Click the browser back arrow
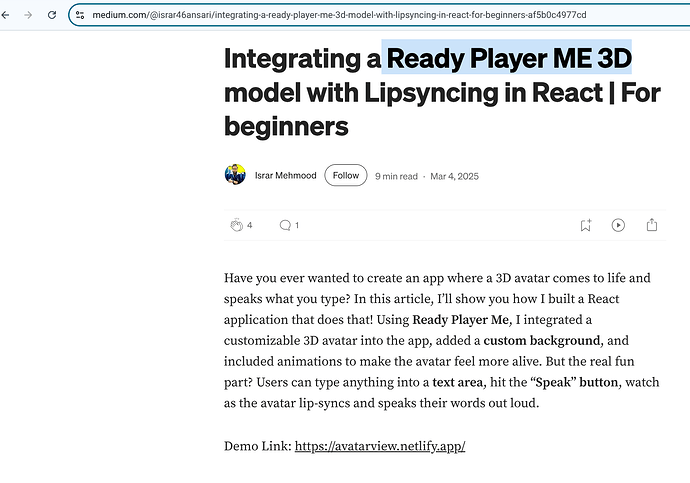The width and height of the screenshot is (690, 483). click(7, 15)
